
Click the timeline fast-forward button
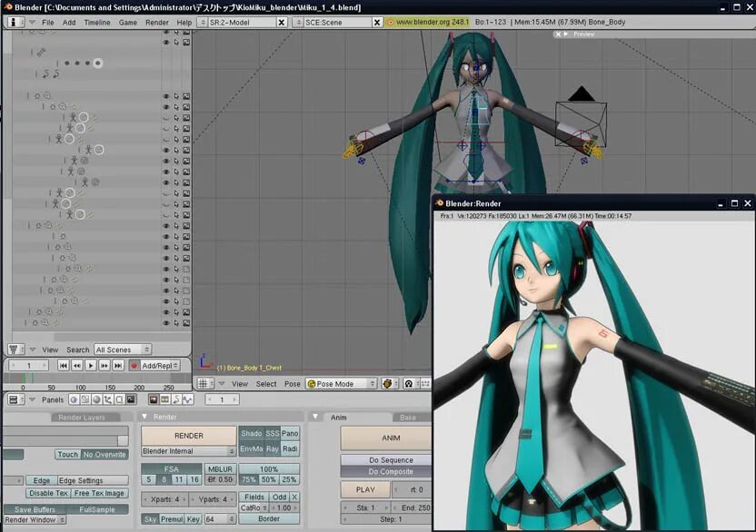104,366
